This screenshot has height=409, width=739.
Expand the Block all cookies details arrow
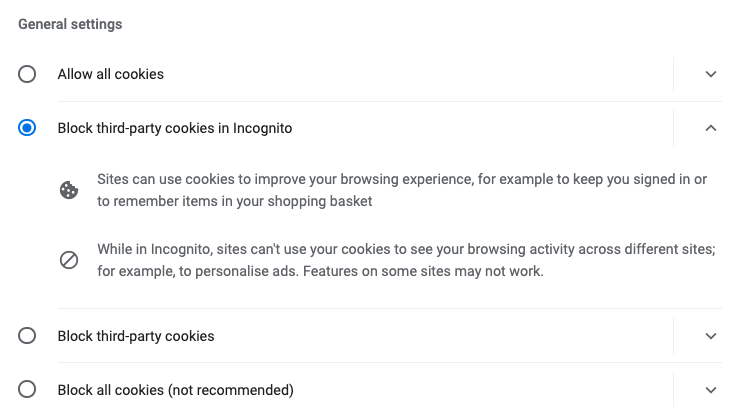pyautogui.click(x=711, y=390)
